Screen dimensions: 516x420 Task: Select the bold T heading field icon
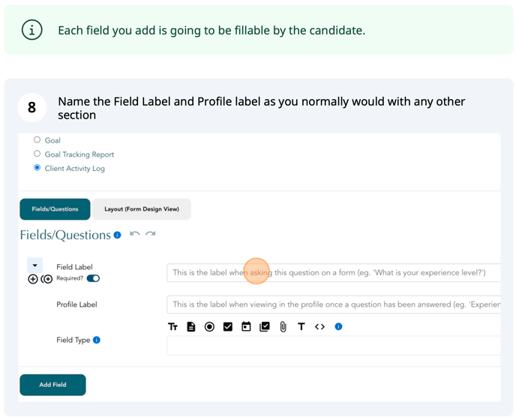pos(301,326)
